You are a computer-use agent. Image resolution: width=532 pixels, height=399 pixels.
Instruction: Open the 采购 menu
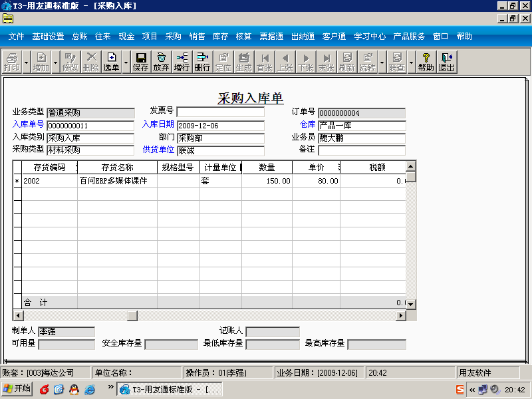point(173,37)
